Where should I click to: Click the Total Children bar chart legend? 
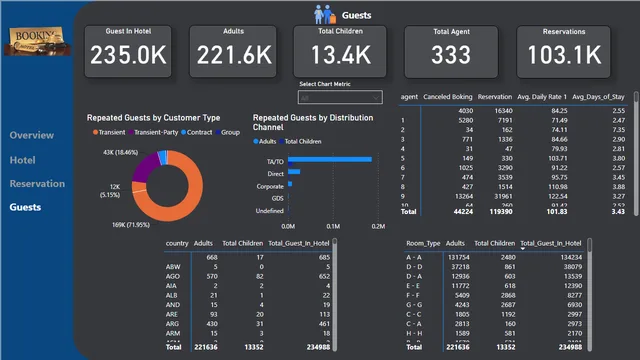(x=300, y=141)
